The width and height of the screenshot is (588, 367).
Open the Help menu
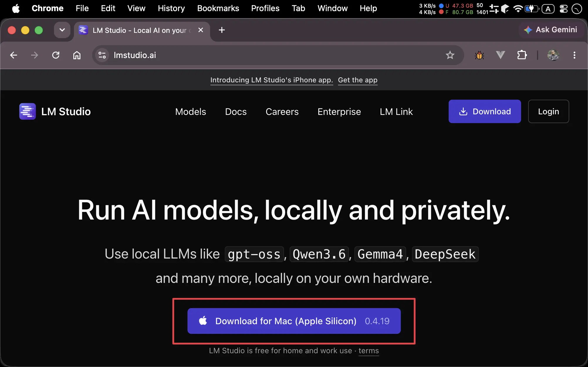(368, 8)
